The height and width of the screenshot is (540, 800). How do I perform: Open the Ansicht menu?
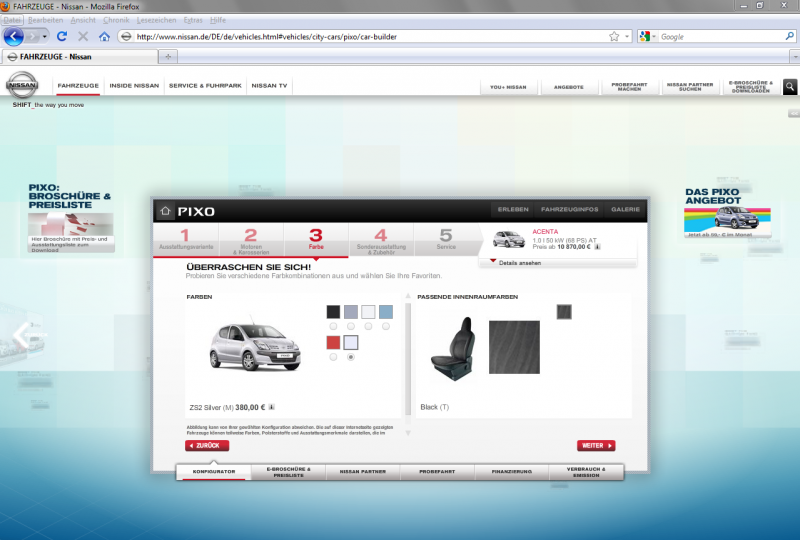pos(83,20)
